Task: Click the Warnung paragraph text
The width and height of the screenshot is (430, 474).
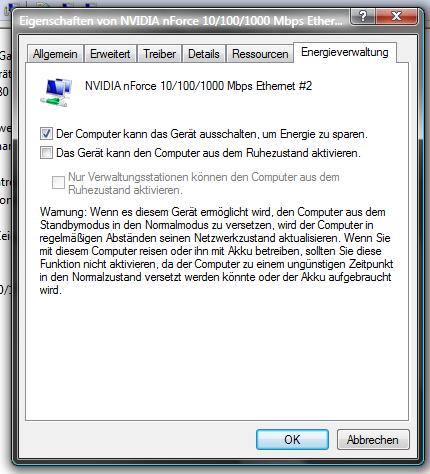Action: coord(216,251)
